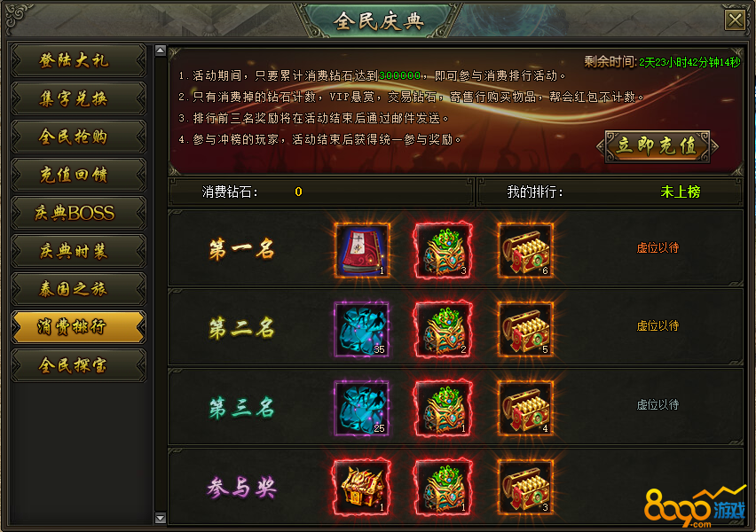
Task: Click second place gold-bar chest with quantity 5
Action: click(x=525, y=329)
